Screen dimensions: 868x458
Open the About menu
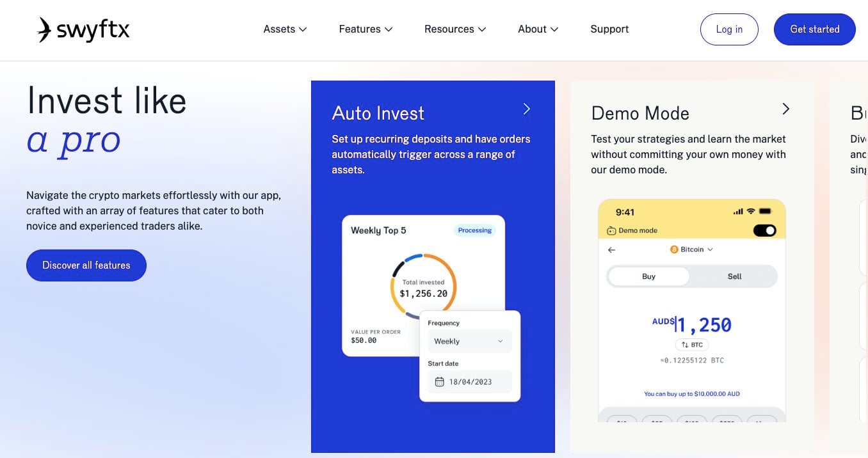point(538,29)
